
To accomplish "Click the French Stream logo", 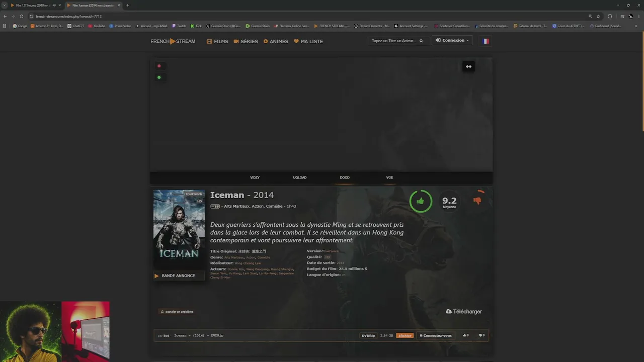I will (173, 41).
